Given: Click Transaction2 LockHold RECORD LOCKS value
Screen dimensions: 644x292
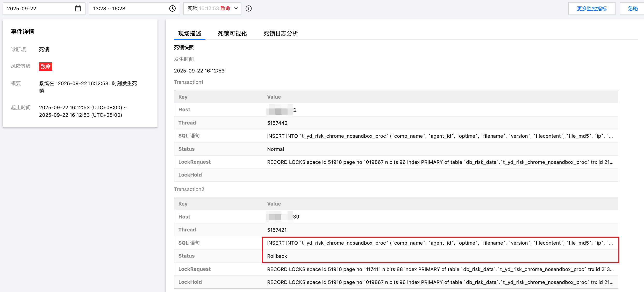Looking at the screenshot, I should 440,282.
